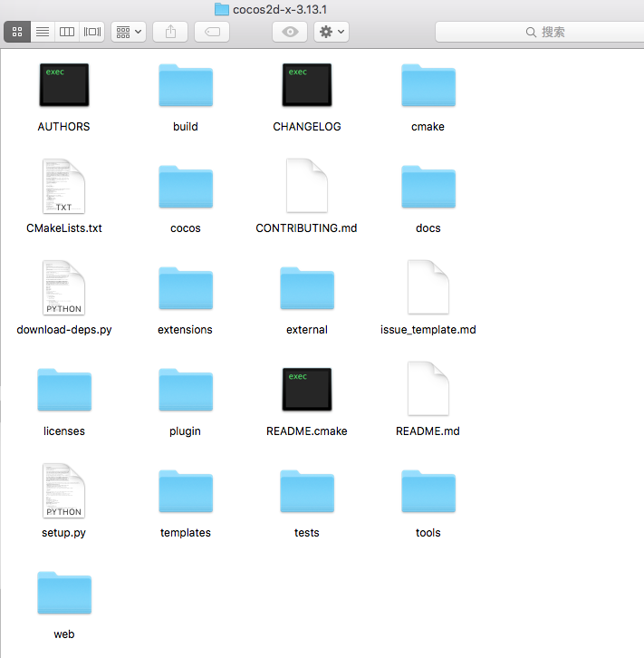Image resolution: width=644 pixels, height=658 pixels.
Task: Select the web folder icon
Action: coord(64,593)
